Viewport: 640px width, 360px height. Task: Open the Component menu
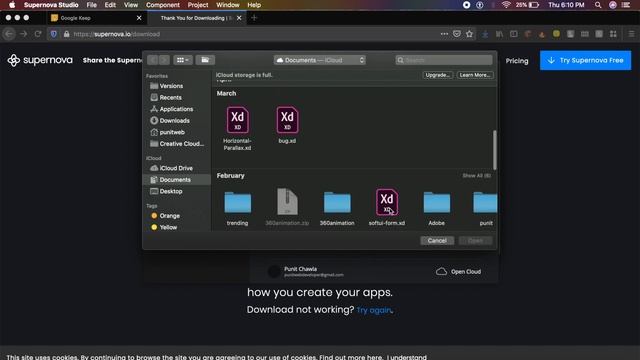pyautogui.click(x=162, y=5)
